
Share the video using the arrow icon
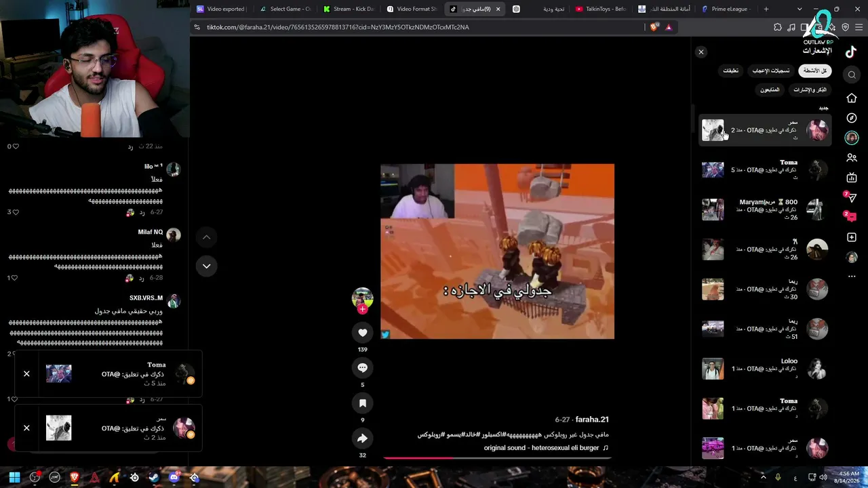(362, 439)
